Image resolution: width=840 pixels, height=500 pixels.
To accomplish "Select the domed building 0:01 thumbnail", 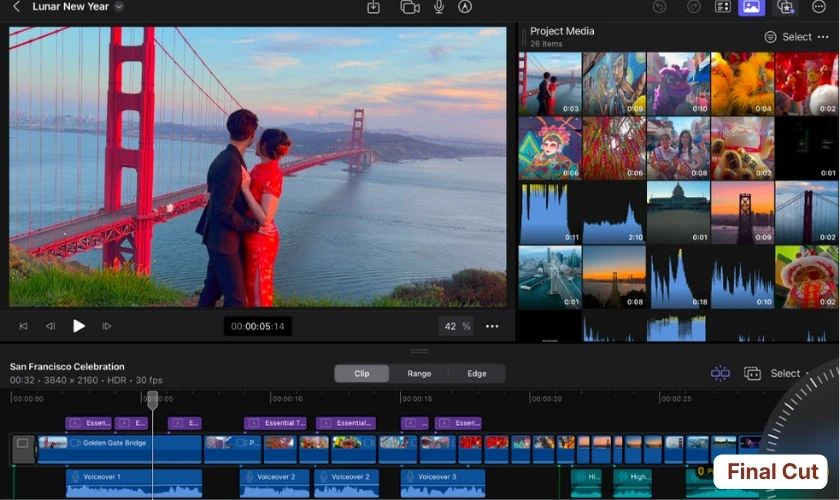I will coord(678,213).
